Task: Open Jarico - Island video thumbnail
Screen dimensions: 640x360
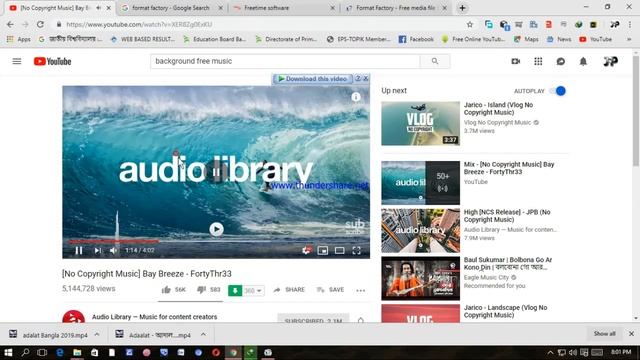Action: point(420,123)
